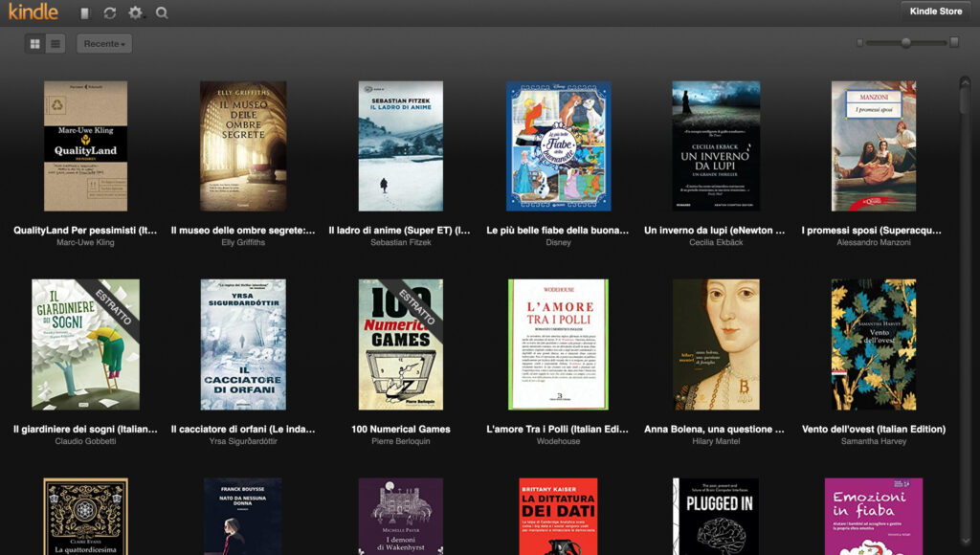Click title 'Vento dell'ovest (Italian Edition)'

click(x=874, y=429)
